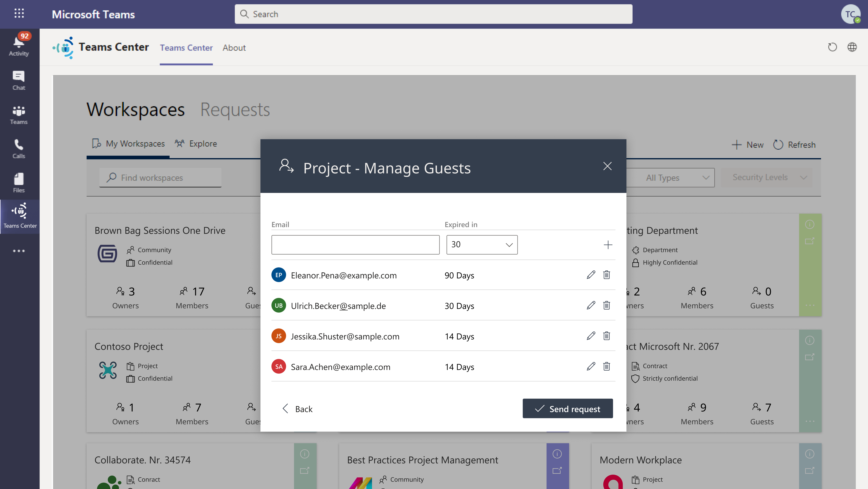Screen dimensions: 868x489
Task: Click the Find workspaces field
Action: tap(160, 178)
